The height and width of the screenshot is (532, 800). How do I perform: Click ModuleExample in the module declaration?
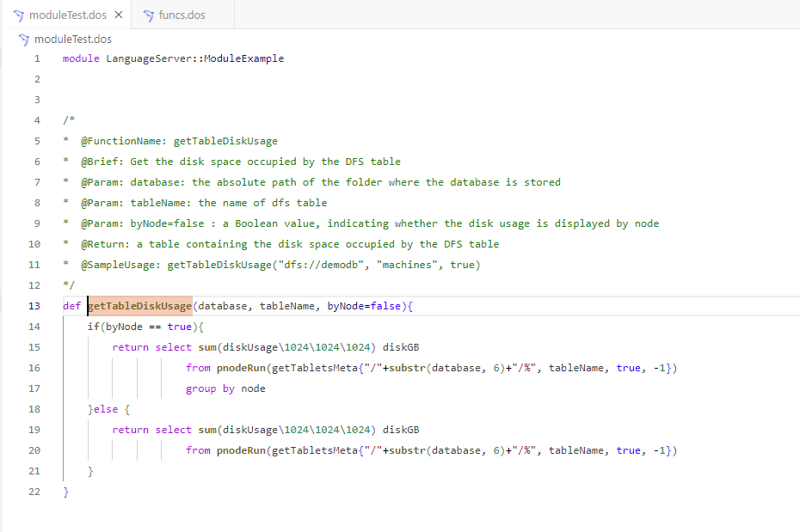(x=243, y=58)
